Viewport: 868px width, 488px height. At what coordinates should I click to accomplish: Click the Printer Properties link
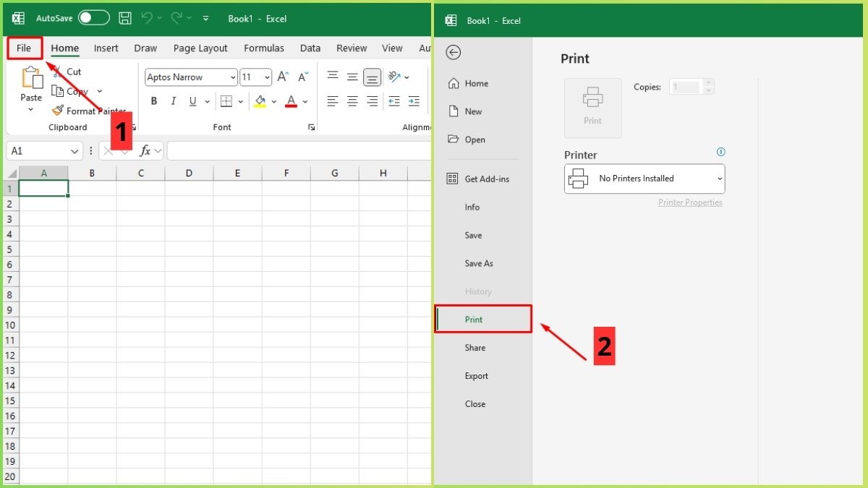[x=690, y=202]
